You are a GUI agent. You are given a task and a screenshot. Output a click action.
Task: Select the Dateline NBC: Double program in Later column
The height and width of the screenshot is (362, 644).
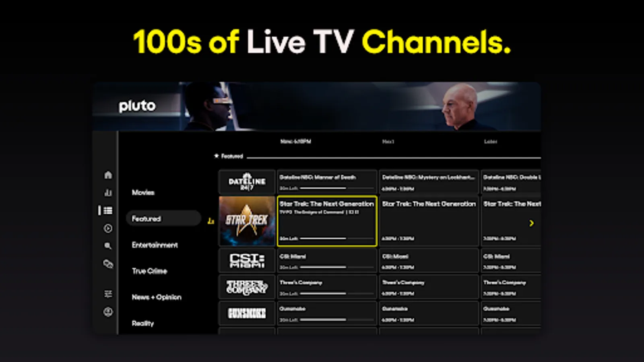click(x=511, y=182)
